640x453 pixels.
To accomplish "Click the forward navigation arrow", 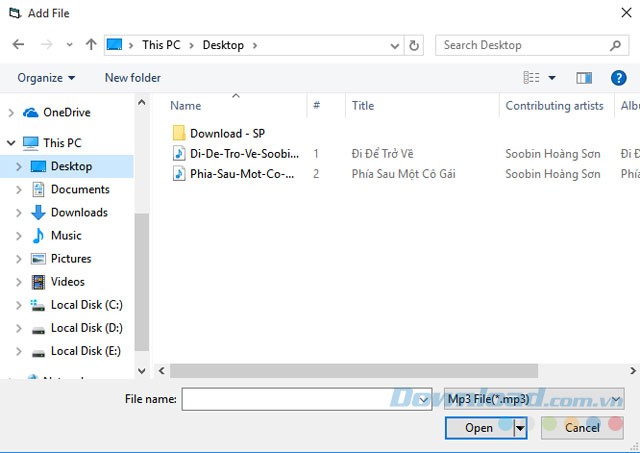I will click(47, 44).
